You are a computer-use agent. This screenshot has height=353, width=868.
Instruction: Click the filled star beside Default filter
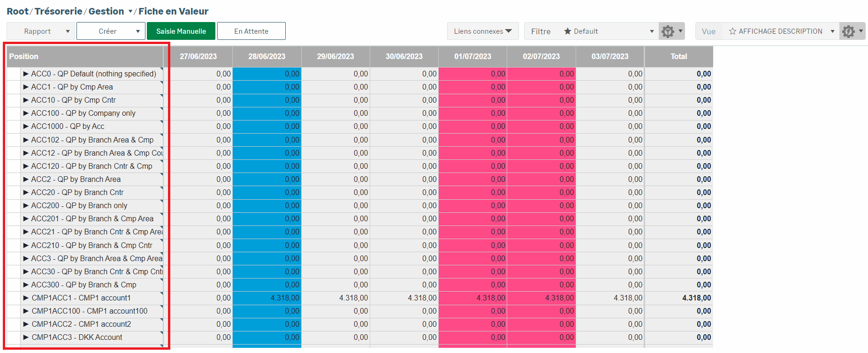coord(567,31)
